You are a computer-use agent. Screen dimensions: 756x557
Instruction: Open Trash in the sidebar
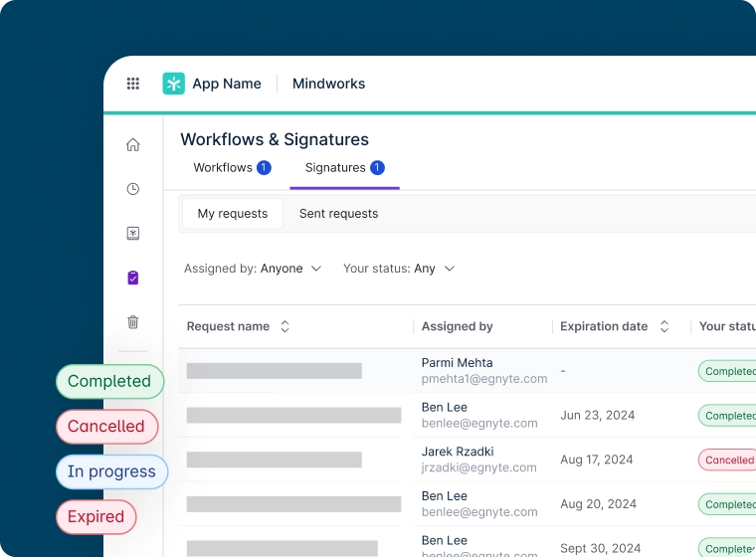[x=133, y=322]
